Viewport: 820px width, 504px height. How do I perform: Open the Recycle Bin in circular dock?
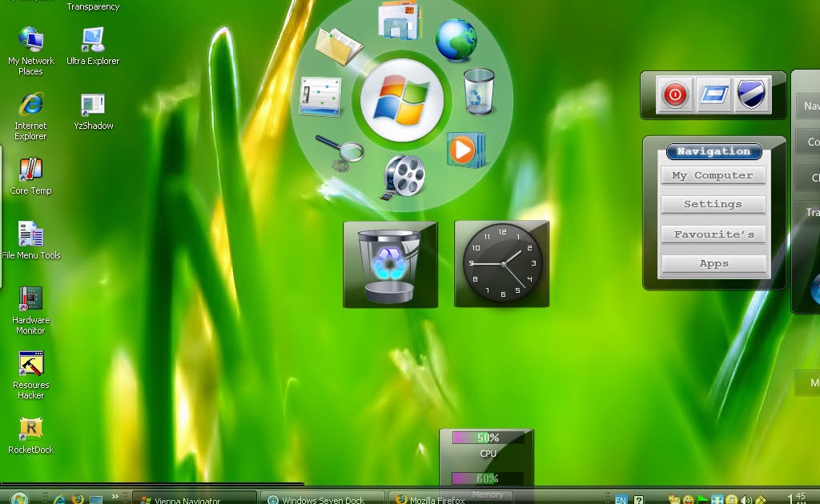(x=479, y=91)
